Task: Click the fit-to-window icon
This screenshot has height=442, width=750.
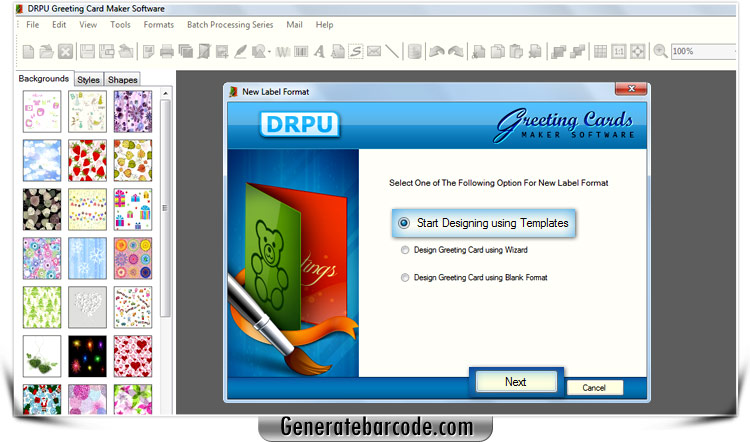Action: click(x=637, y=51)
